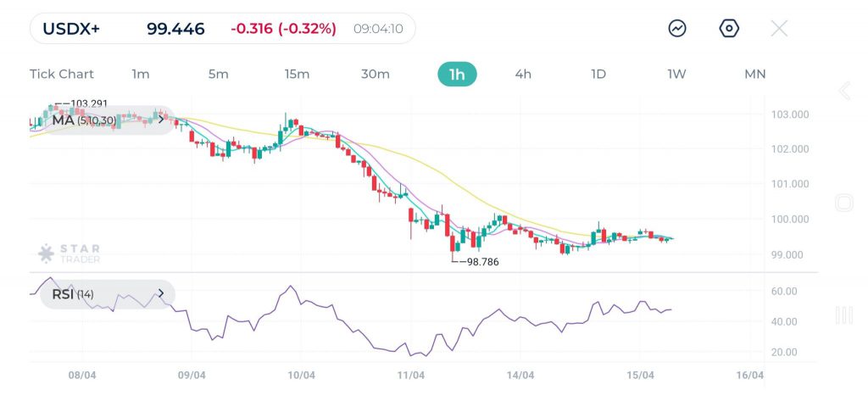The height and width of the screenshot is (401, 868).
Task: Switch to 1D daily timeframe
Action: pyautogui.click(x=598, y=74)
